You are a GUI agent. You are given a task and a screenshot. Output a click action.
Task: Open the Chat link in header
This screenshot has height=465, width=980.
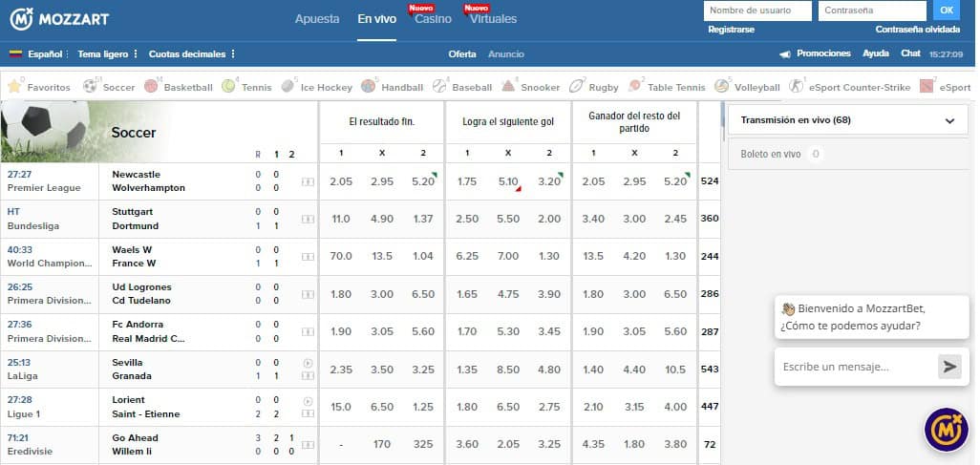coord(910,53)
